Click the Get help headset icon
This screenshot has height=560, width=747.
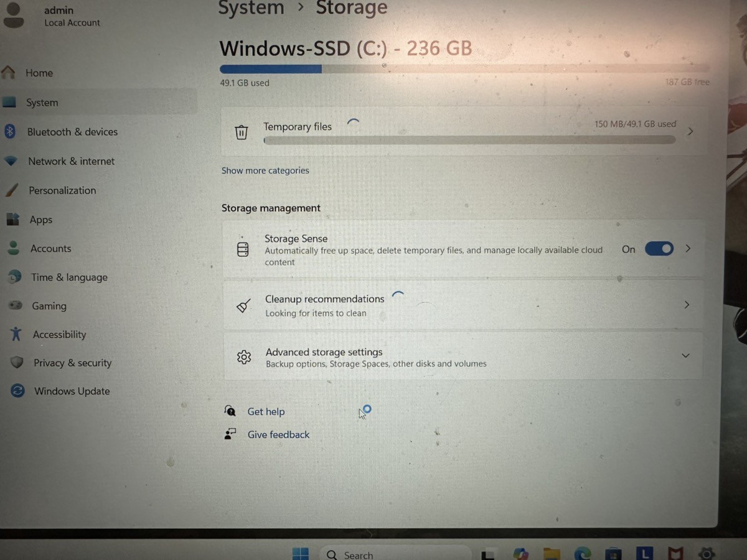tap(230, 411)
